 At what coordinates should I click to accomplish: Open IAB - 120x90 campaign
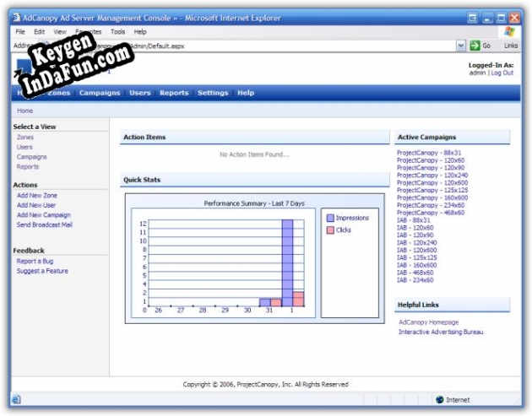pos(415,235)
